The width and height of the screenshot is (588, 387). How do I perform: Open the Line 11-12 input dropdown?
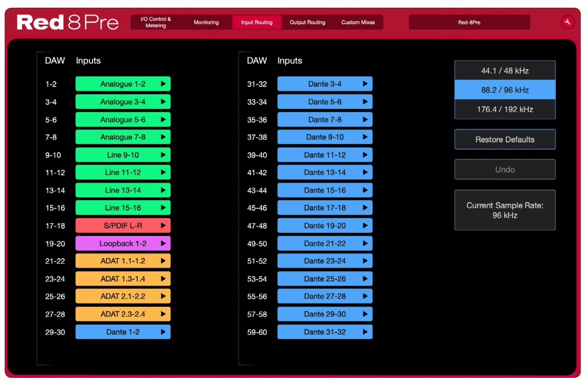(123, 173)
